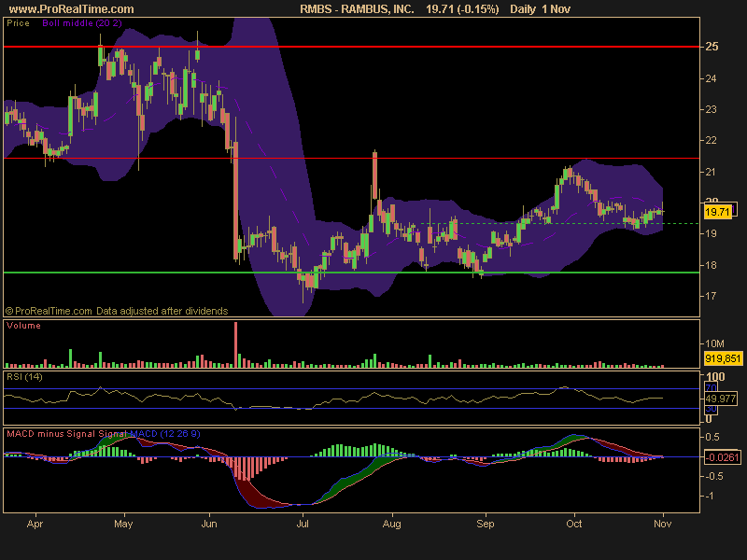747x560 pixels.
Task: Click the 19.71 (-0.15%) quote in the header
Action: point(462,9)
